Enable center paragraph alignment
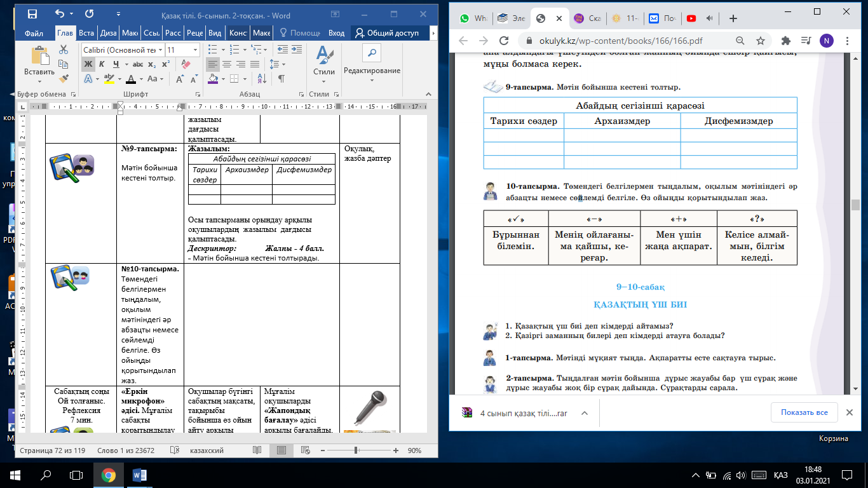Image resolution: width=868 pixels, height=488 pixels. click(227, 65)
